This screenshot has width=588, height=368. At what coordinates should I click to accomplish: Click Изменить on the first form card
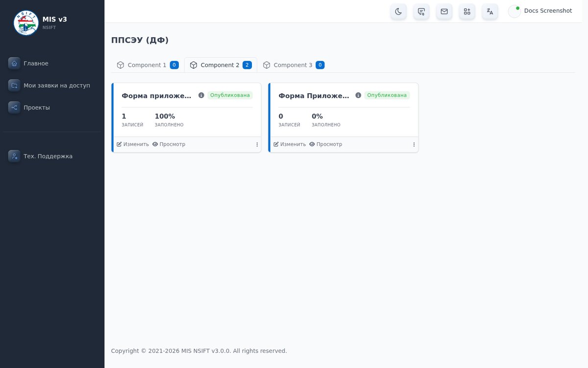click(133, 144)
